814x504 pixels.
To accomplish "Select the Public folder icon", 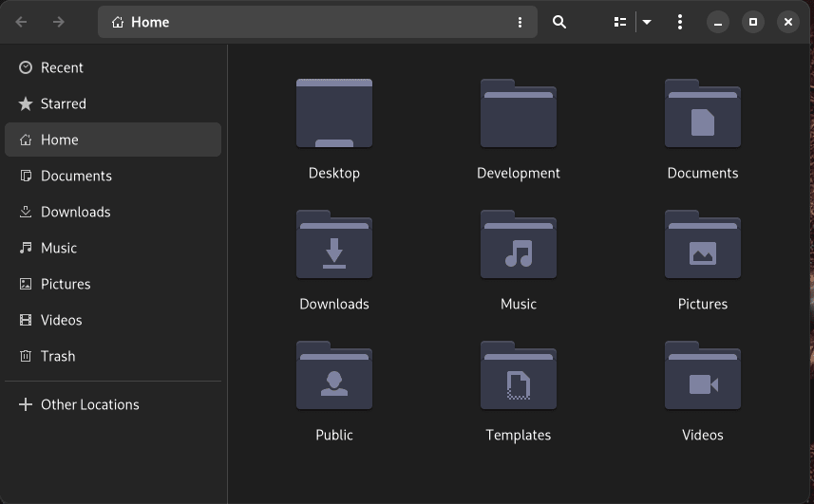I will click(334, 376).
